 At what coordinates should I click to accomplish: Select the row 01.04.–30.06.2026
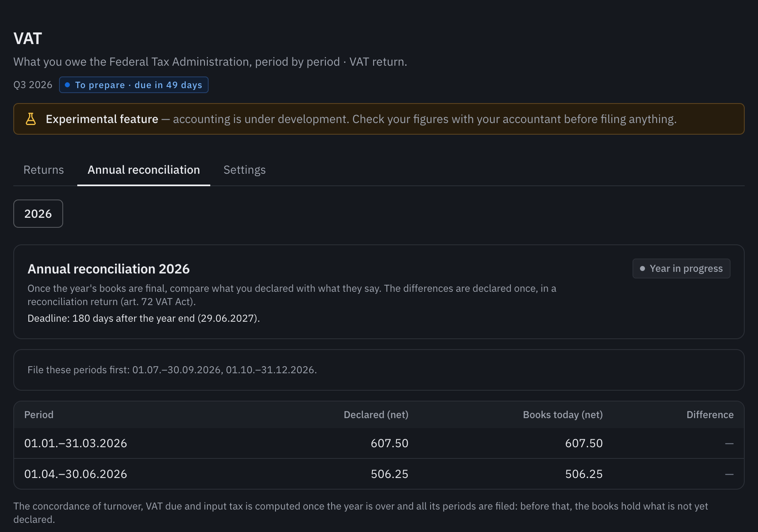pyautogui.click(x=379, y=474)
